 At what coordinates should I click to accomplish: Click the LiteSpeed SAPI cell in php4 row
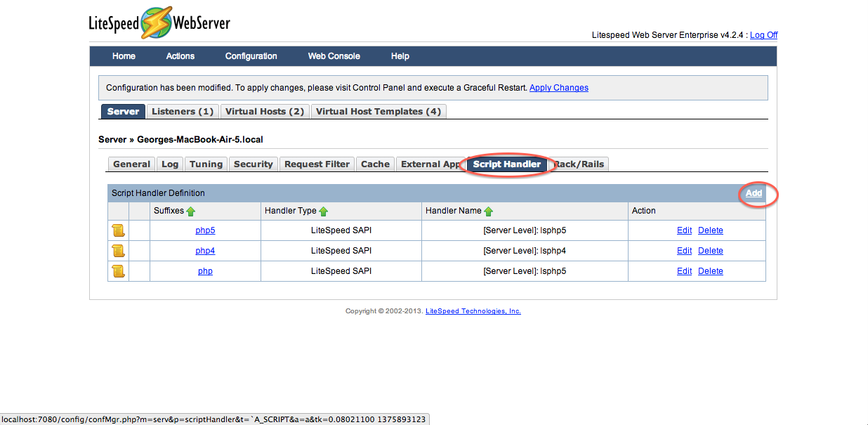[x=341, y=251]
